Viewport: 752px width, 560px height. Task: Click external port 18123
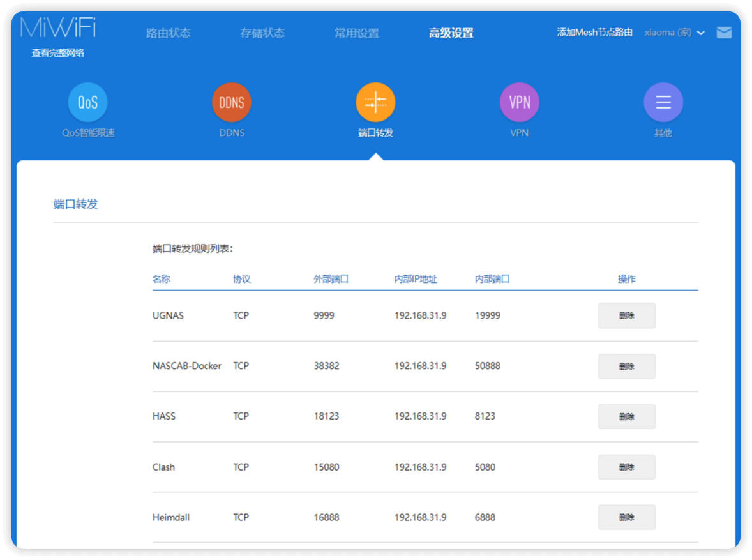point(326,416)
